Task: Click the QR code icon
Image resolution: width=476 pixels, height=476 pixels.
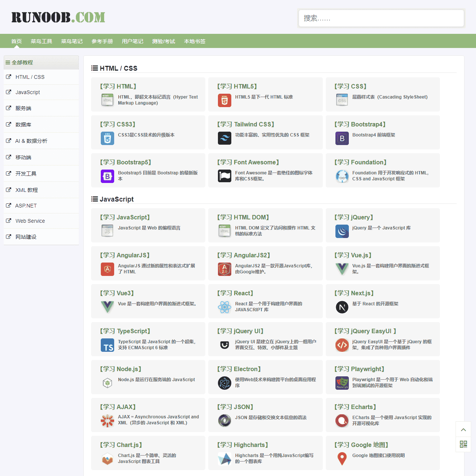Action: coord(463,444)
